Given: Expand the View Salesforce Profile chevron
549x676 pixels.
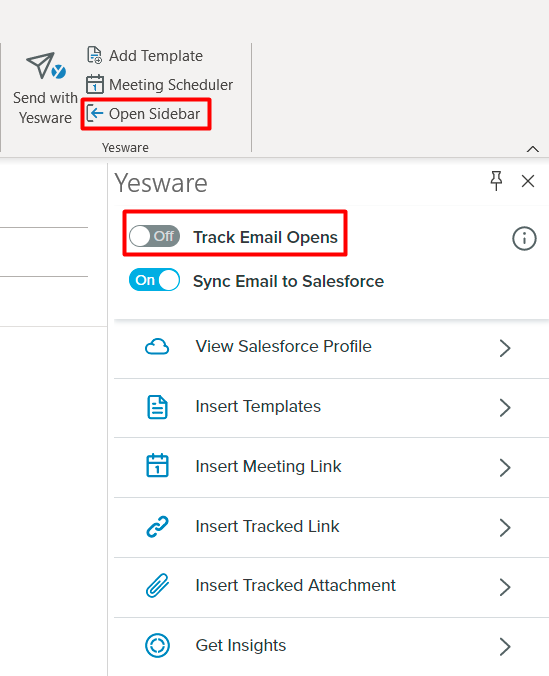Looking at the screenshot, I should (x=505, y=348).
